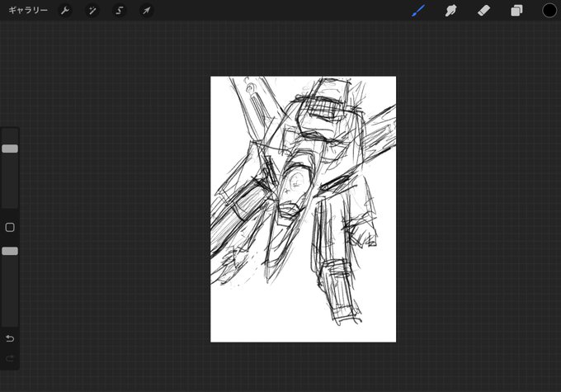The width and height of the screenshot is (561, 392).
Task: Undo the last stroke
Action: point(10,338)
